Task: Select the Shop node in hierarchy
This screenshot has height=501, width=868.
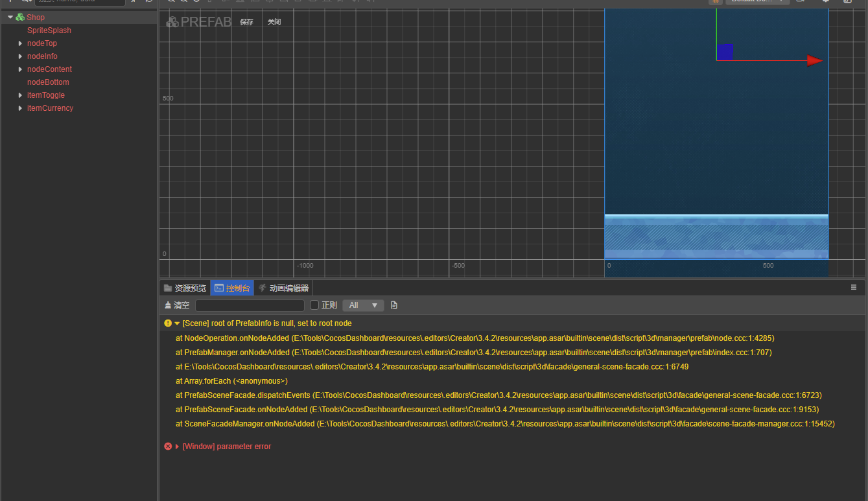Action: point(36,17)
